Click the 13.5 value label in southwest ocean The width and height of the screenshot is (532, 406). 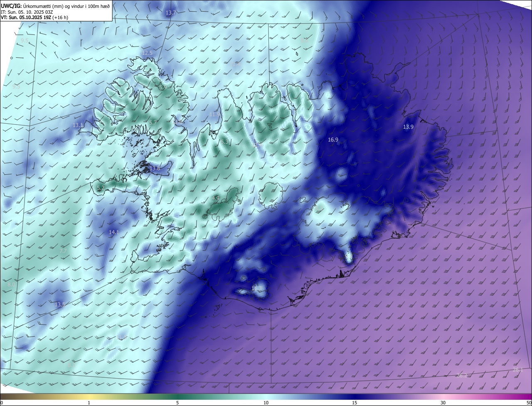[x=60, y=304]
